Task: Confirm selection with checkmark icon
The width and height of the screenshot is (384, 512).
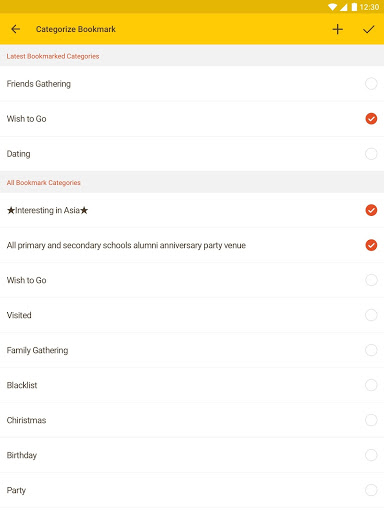Action: (369, 29)
